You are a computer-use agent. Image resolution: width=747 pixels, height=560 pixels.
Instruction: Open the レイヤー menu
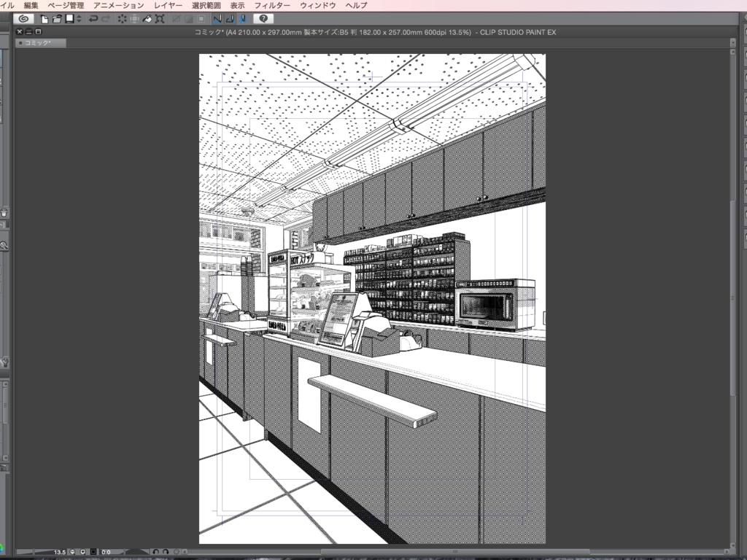coord(169,5)
